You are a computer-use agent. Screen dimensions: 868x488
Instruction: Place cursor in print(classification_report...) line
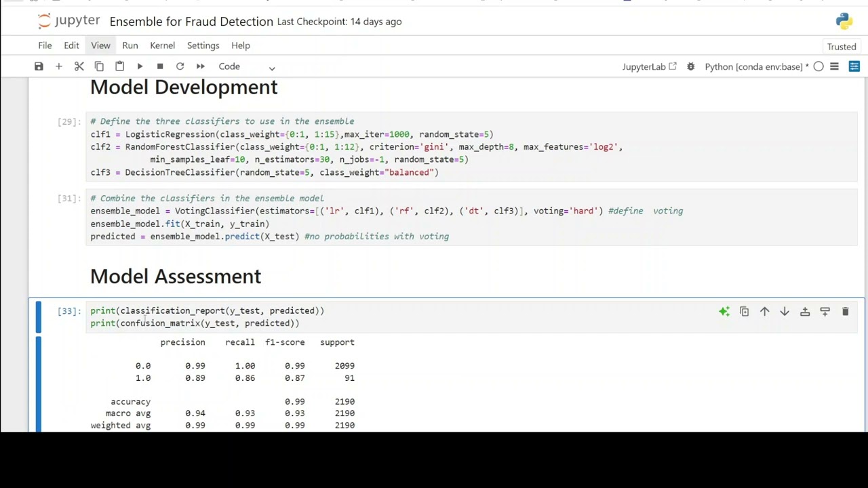click(208, 311)
